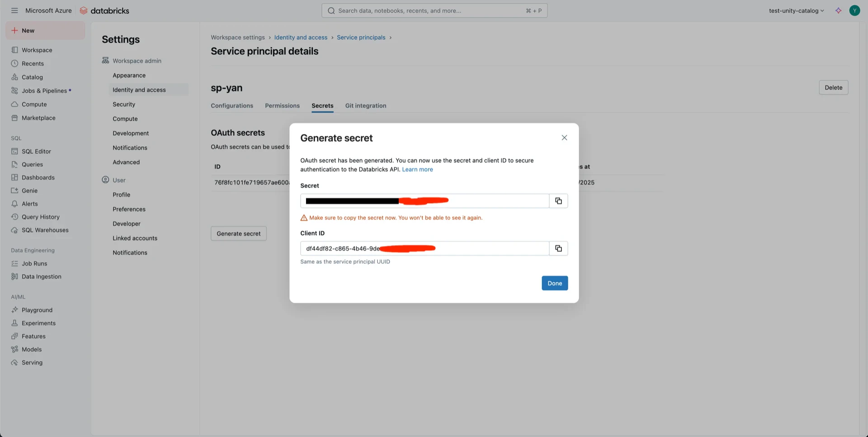Click the Dashboards icon
Image resolution: width=868 pixels, height=437 pixels.
(x=14, y=177)
